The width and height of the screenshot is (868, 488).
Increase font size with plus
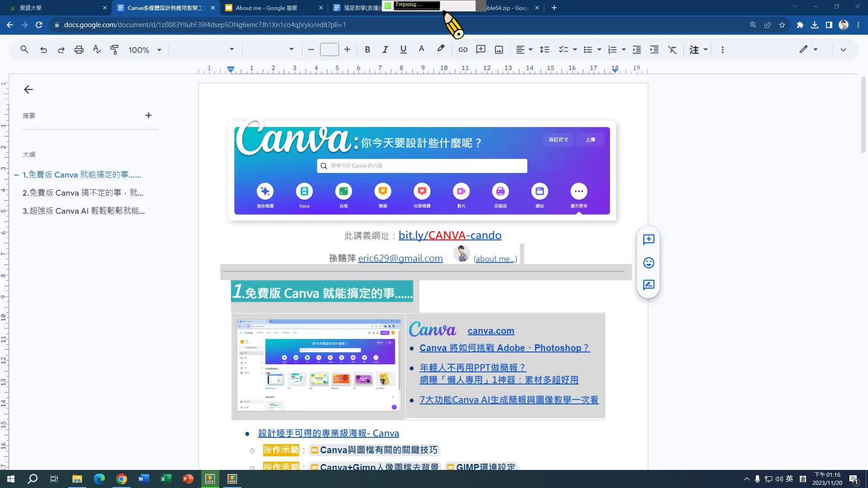(x=347, y=50)
